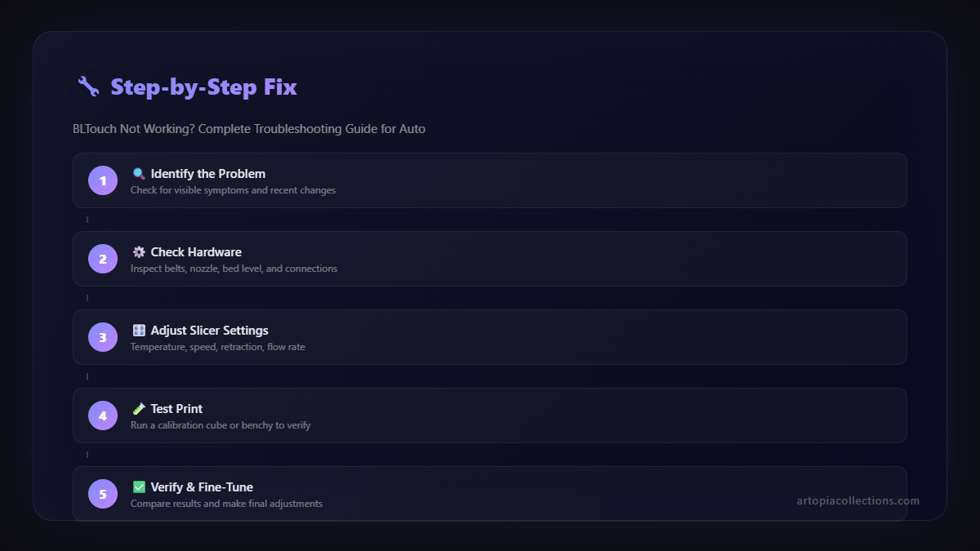Click the wrench icon beside Step-by-Step Fix
980x551 pixels.
pyautogui.click(x=88, y=87)
